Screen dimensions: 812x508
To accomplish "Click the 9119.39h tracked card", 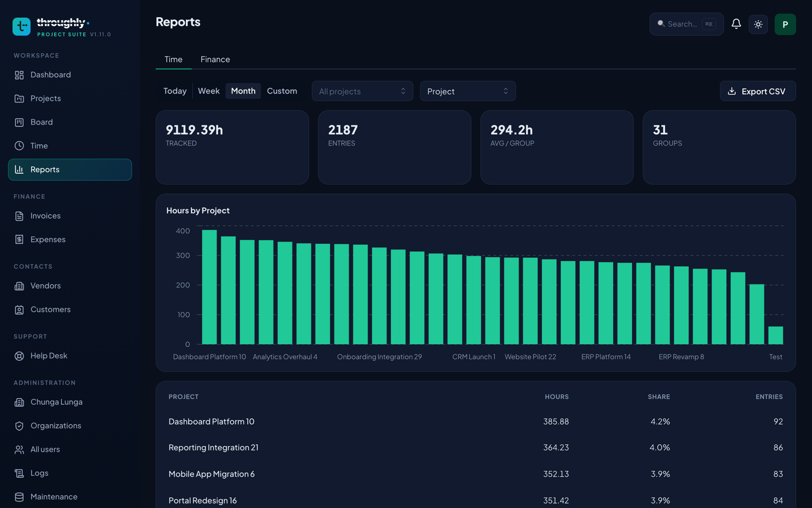I will click(232, 147).
